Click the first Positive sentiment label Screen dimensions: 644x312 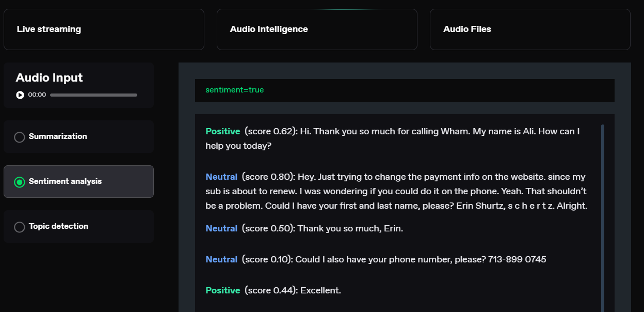coord(223,131)
